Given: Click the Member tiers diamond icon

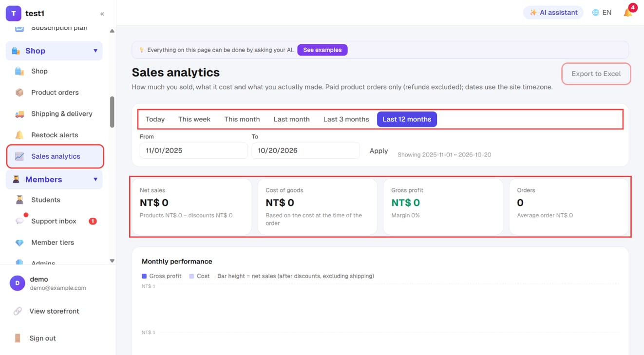Looking at the screenshot, I should click(x=19, y=243).
